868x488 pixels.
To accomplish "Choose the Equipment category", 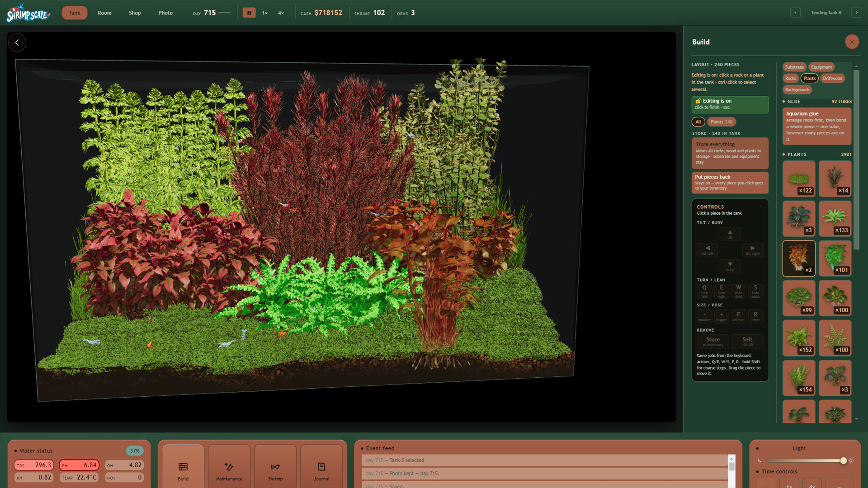I will (821, 67).
